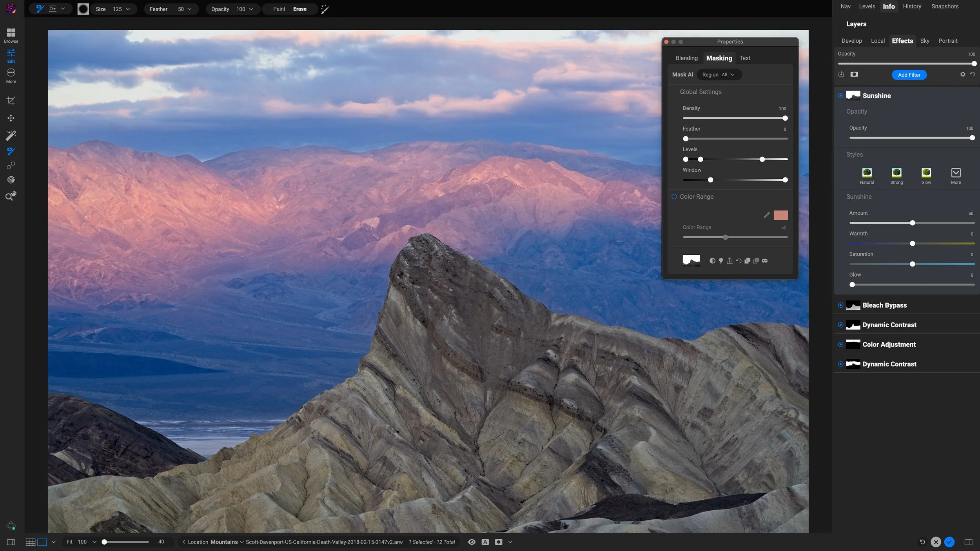Open the Browse module

pos(11,35)
